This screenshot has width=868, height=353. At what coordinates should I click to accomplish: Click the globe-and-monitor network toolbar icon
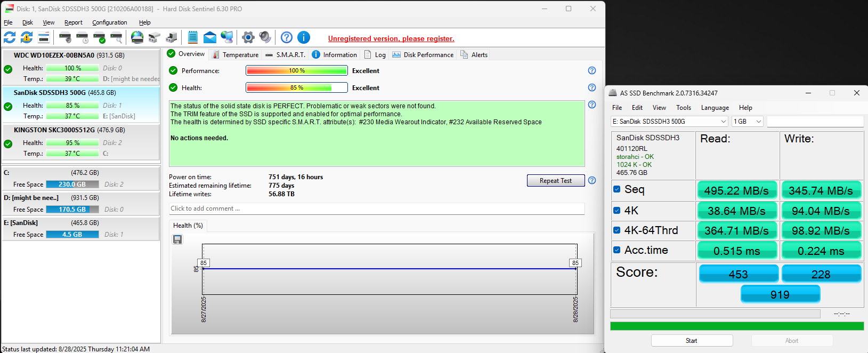coord(227,37)
